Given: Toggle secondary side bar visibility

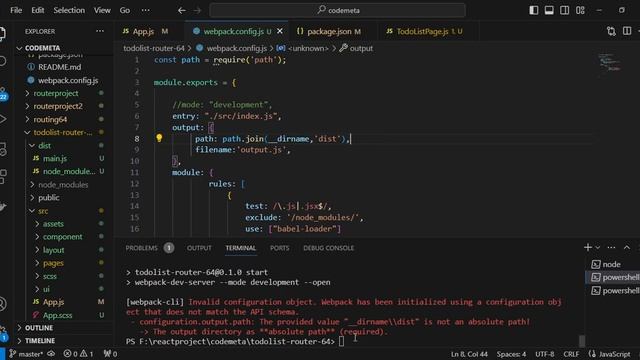Looking at the screenshot, I should [564, 10].
